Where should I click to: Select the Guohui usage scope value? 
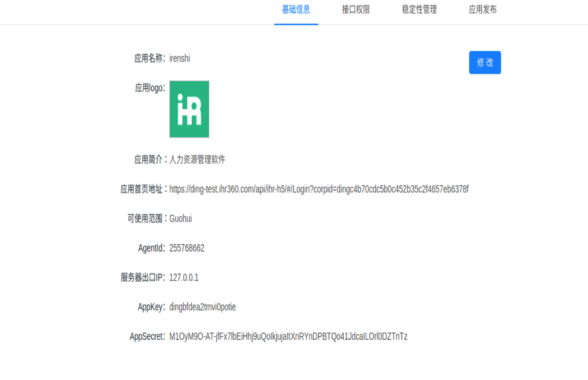pyautogui.click(x=180, y=219)
